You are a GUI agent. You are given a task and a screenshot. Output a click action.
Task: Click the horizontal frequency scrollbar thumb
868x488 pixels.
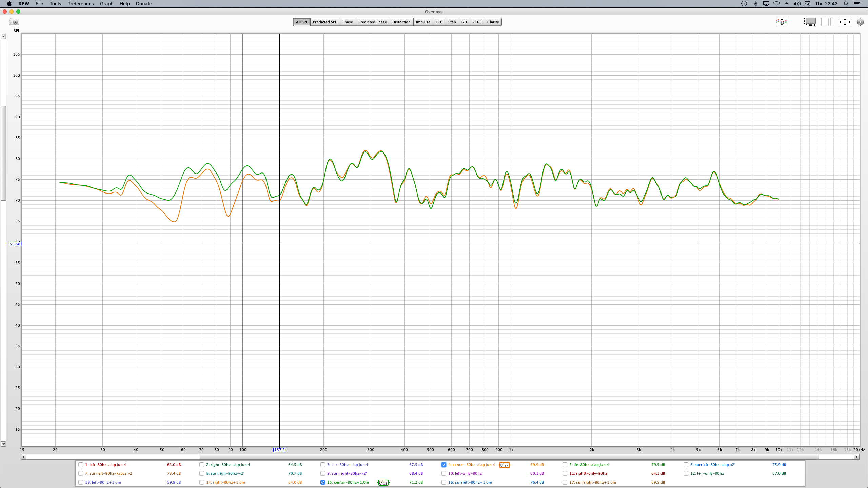click(x=509, y=457)
